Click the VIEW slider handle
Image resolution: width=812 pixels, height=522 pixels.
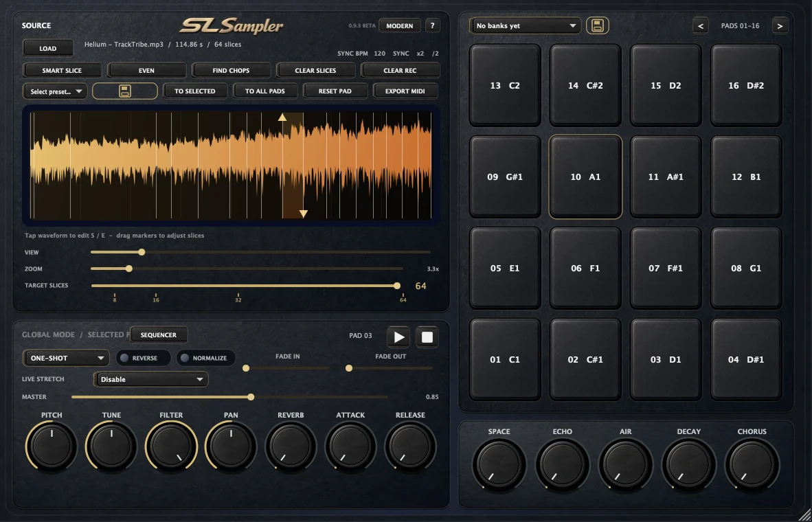[142, 252]
